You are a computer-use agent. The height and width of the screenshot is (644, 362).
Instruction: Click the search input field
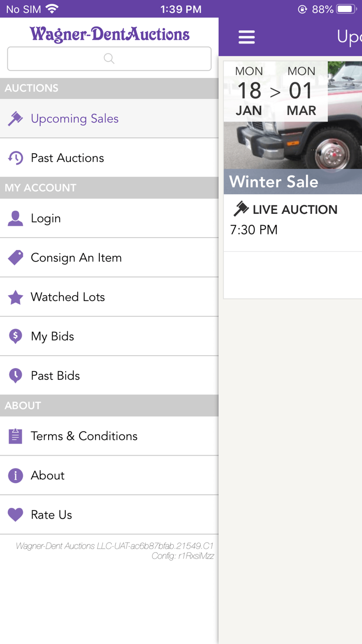tap(109, 58)
